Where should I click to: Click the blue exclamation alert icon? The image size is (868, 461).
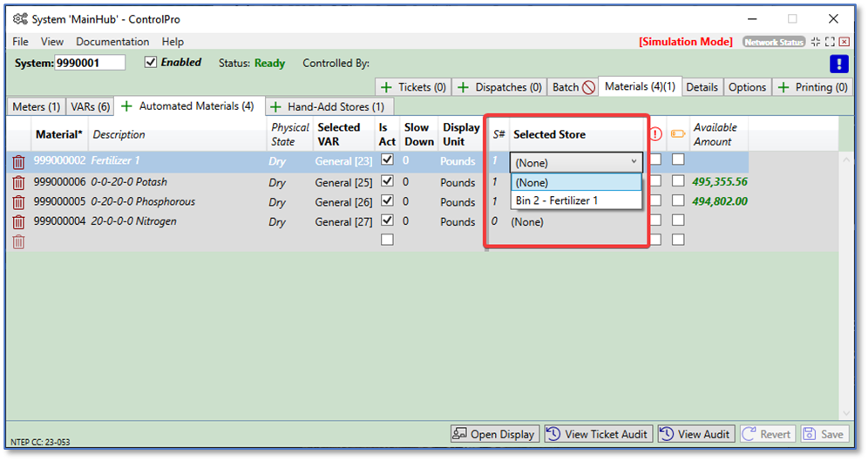(x=838, y=64)
